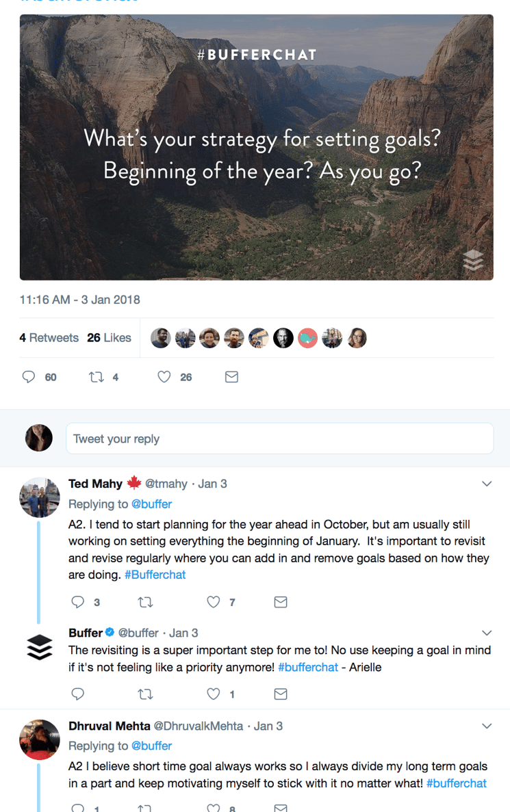Like the main tweet with heart icon
This screenshot has width=510, height=812.
coord(164,377)
